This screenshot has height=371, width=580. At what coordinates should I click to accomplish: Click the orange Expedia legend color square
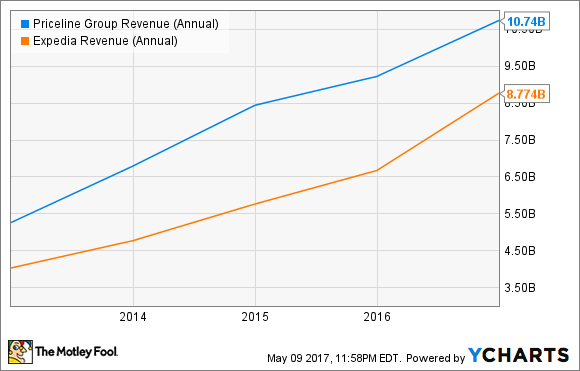(x=25, y=41)
